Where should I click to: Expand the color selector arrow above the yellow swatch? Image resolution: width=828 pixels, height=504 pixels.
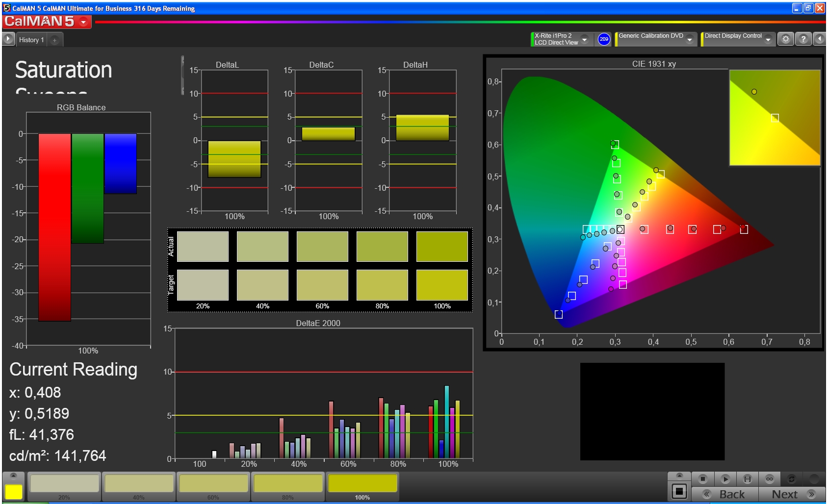[14, 476]
